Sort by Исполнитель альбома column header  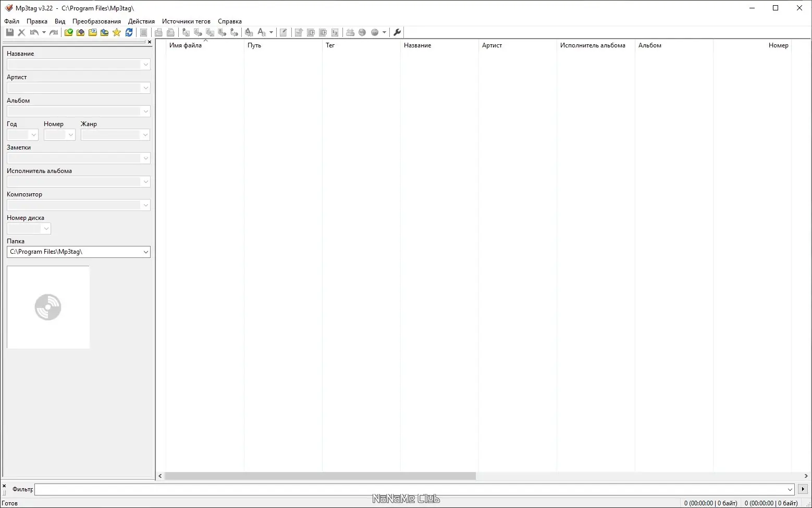click(596, 45)
